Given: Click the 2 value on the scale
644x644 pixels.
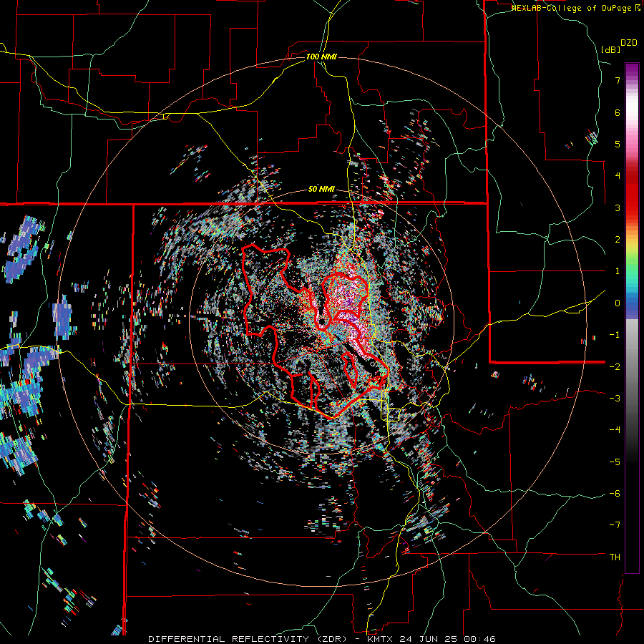Looking at the screenshot, I should [618, 240].
